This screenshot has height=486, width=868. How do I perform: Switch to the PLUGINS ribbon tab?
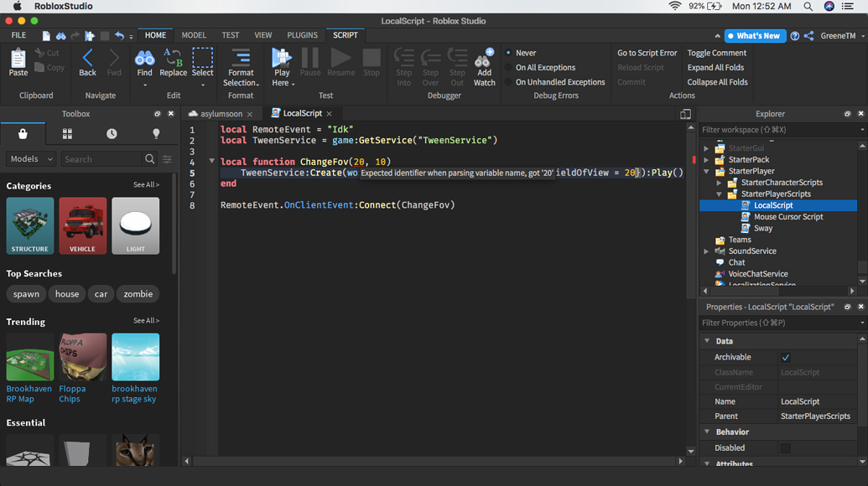point(302,35)
